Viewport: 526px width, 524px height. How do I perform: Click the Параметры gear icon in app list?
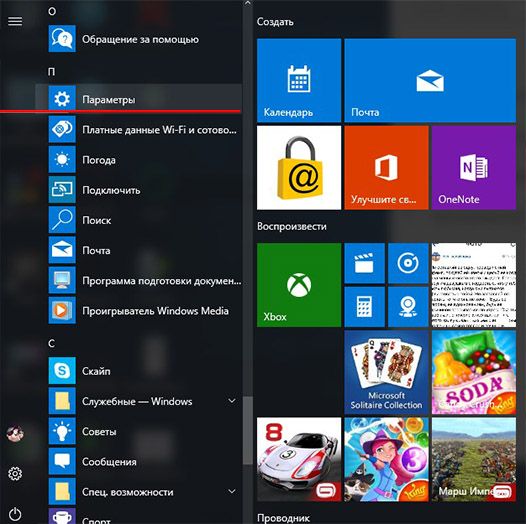pyautogui.click(x=62, y=99)
